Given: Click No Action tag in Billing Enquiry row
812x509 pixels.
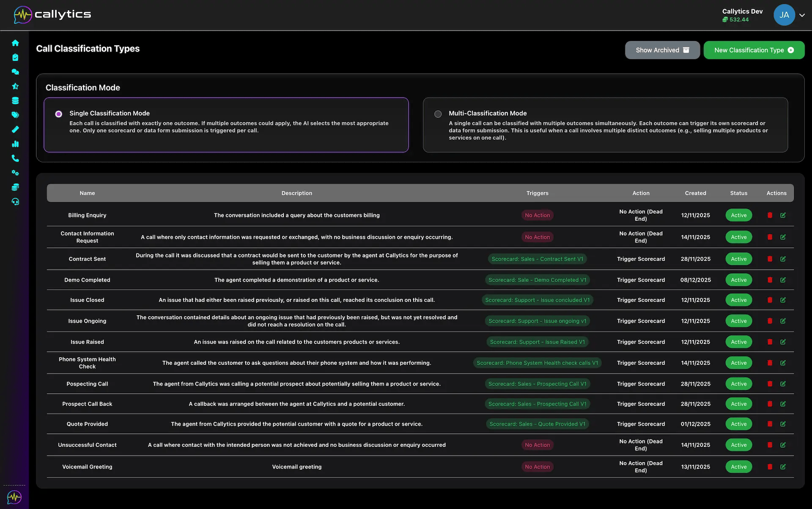Looking at the screenshot, I should [537, 215].
